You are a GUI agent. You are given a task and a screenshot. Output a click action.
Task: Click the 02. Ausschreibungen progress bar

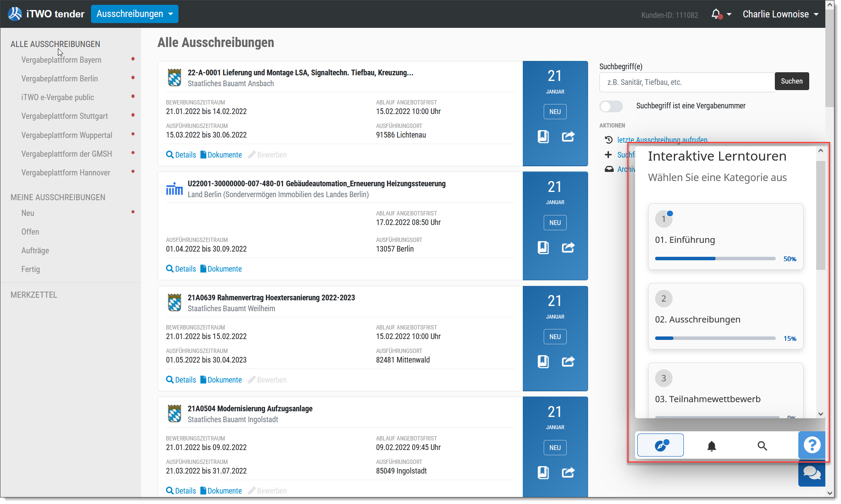coord(715,338)
